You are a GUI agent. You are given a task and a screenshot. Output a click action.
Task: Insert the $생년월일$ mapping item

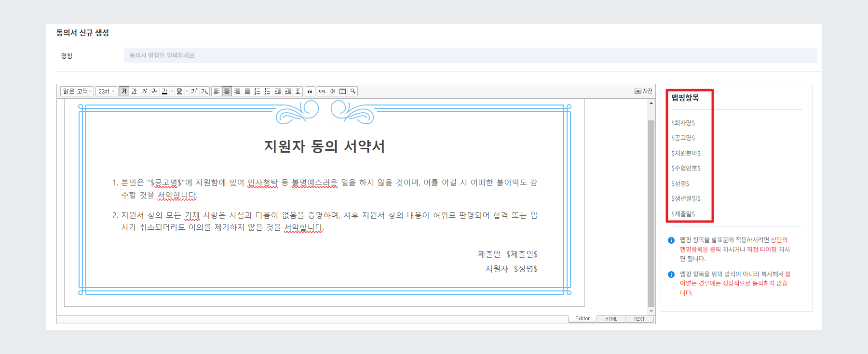686,198
